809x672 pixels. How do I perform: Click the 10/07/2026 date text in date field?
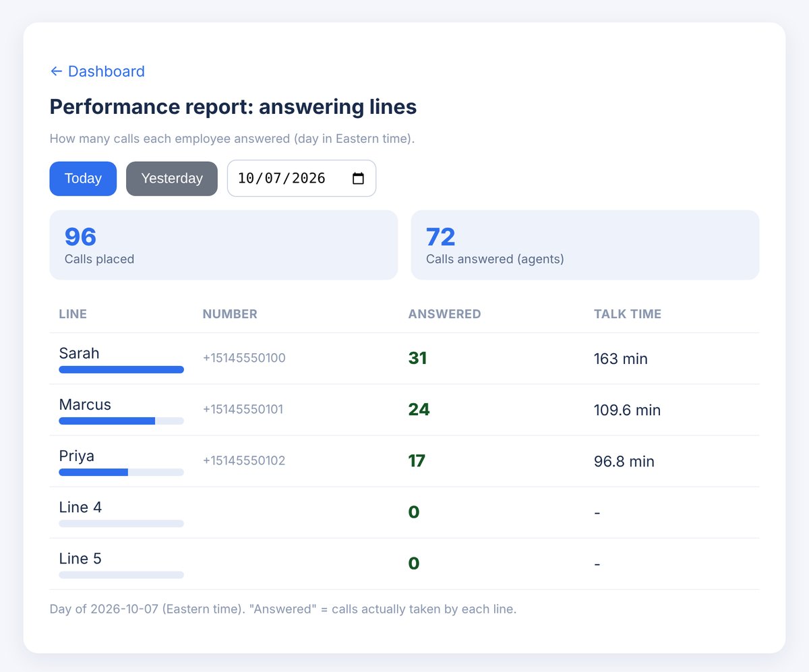282,179
